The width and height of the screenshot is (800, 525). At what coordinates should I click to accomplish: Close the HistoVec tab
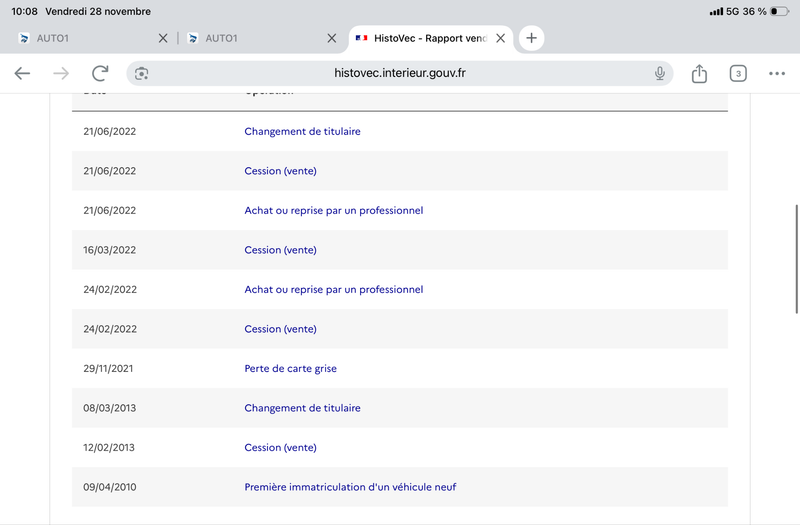click(501, 38)
